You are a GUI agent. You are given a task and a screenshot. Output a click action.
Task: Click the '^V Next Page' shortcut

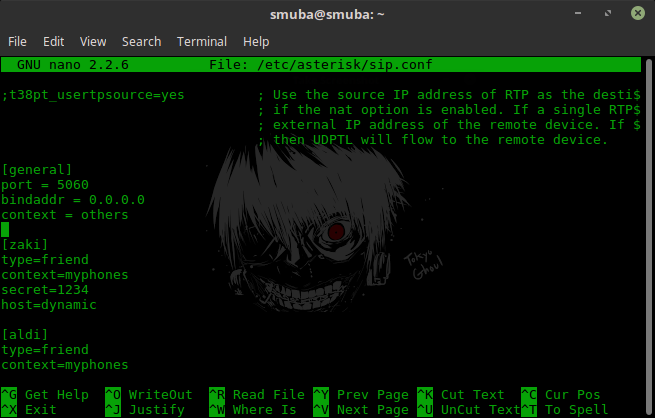pyautogui.click(x=361, y=410)
